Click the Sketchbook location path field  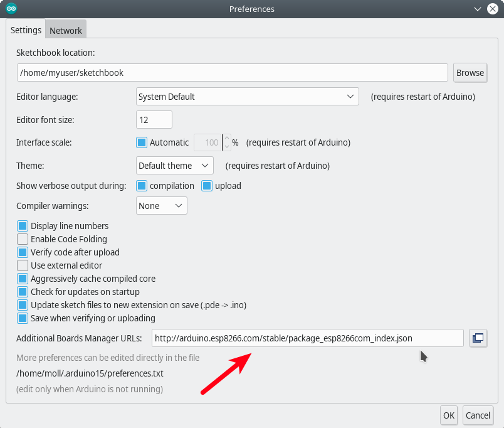click(233, 73)
